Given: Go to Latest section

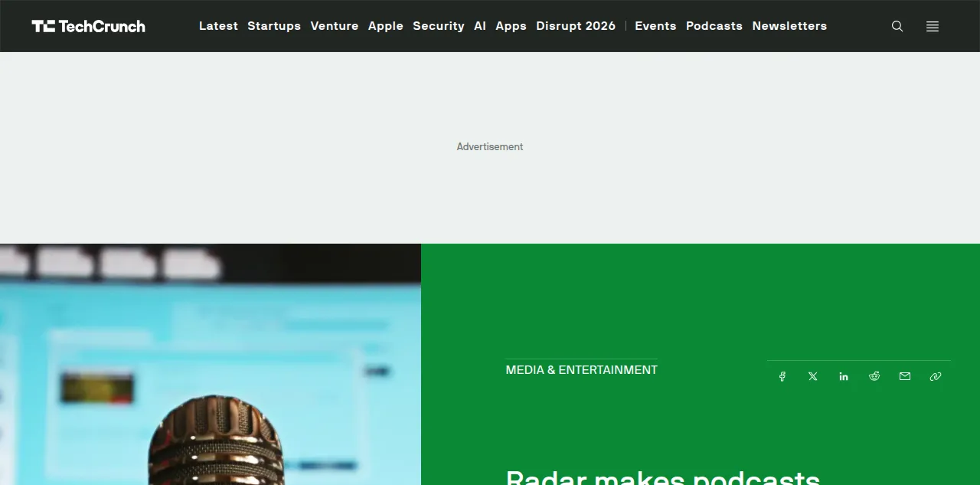Looking at the screenshot, I should click(x=218, y=26).
